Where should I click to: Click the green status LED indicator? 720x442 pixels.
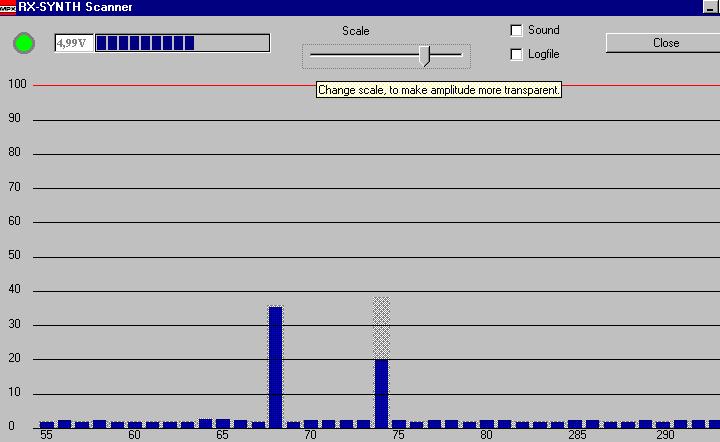point(24,43)
